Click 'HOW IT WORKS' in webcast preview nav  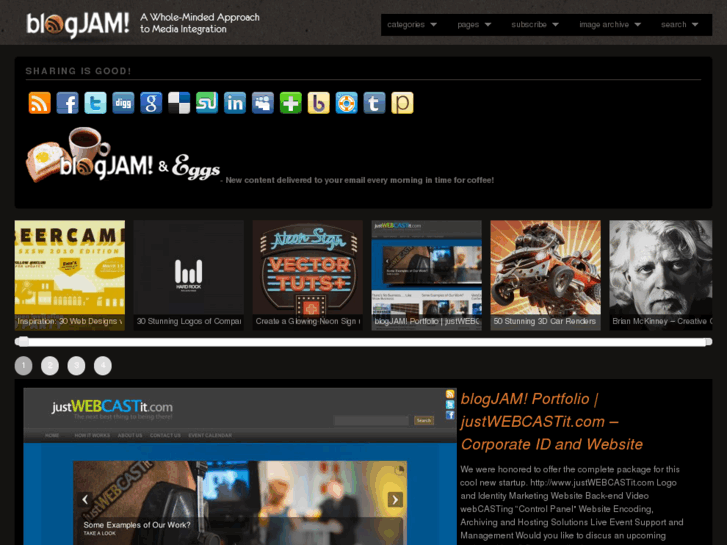click(92, 435)
